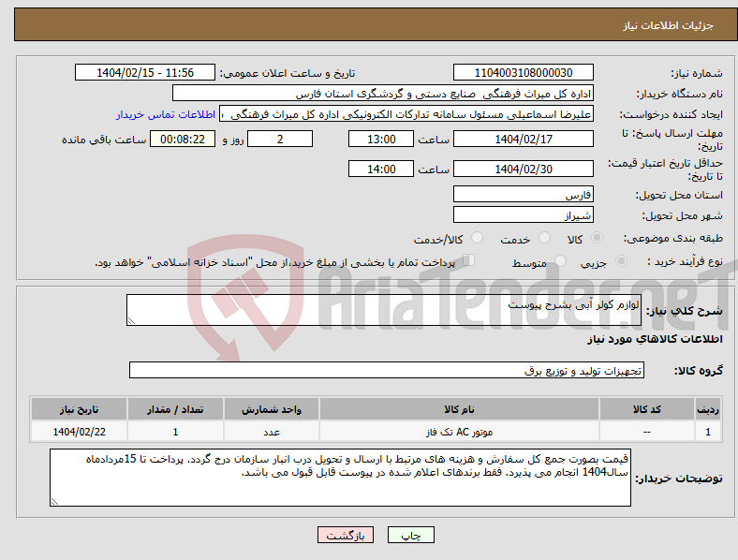Click the ردیف column header

[x=708, y=409]
